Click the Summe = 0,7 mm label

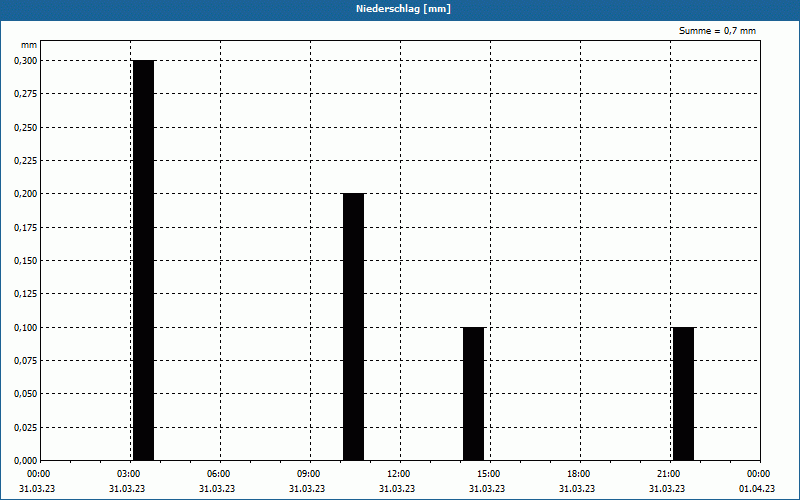[717, 31]
